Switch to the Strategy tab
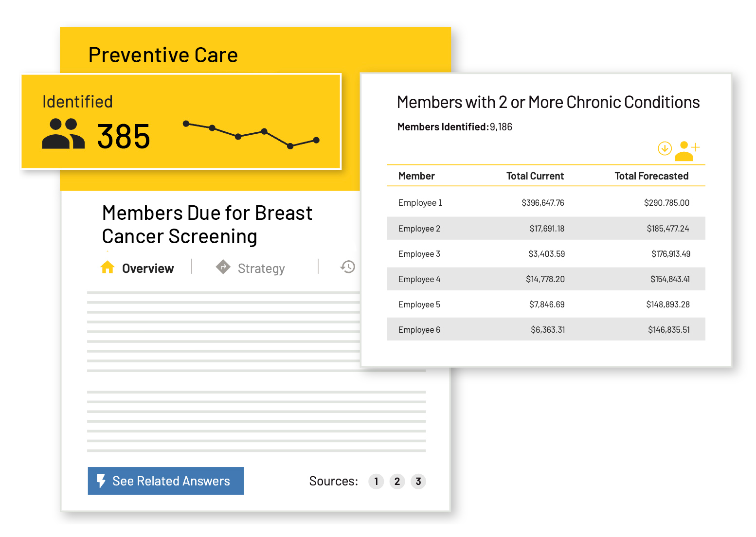This screenshot has width=756, height=537. [x=261, y=268]
